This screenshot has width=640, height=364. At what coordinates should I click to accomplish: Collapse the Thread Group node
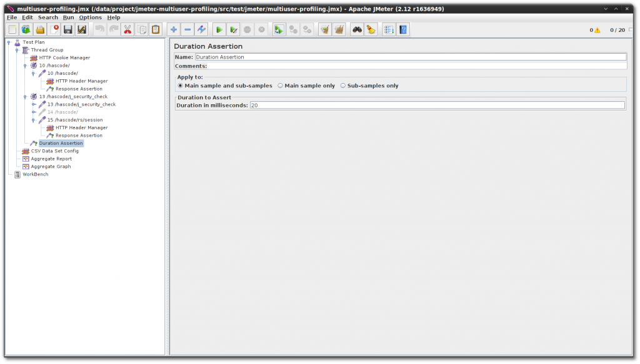pyautogui.click(x=17, y=49)
